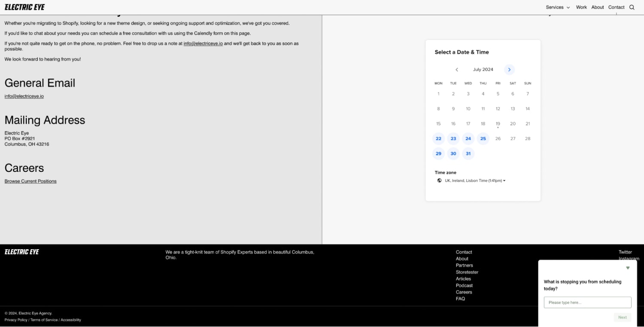Click the globe icon beside time zone
Viewport: 644px width, 327px height.
pyautogui.click(x=439, y=180)
